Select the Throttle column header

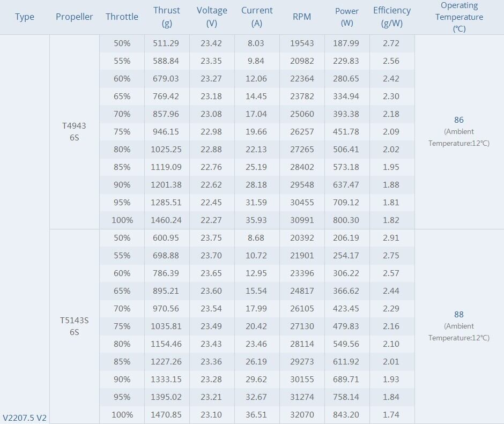122,17
